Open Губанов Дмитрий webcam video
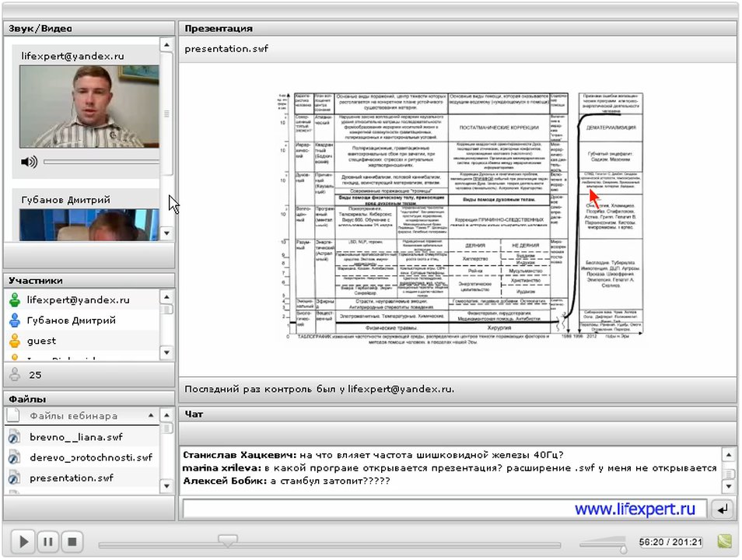Image resolution: width=742 pixels, height=560 pixels. tap(89, 225)
